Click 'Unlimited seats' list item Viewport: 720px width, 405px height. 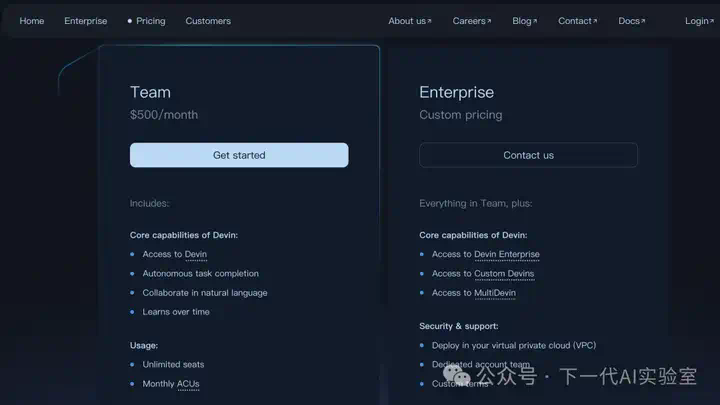tap(173, 365)
